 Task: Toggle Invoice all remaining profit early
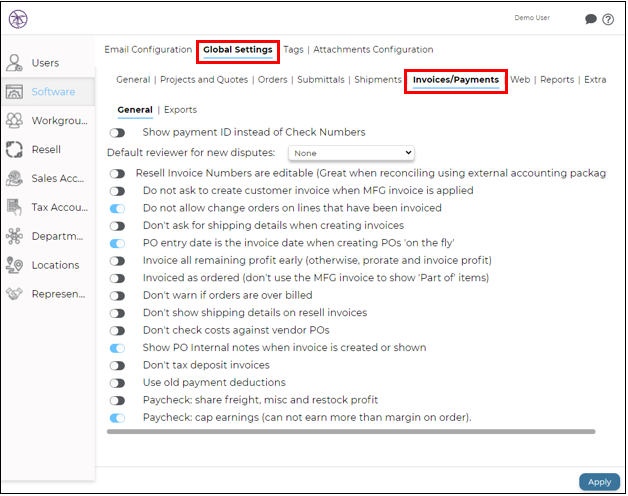pyautogui.click(x=117, y=261)
